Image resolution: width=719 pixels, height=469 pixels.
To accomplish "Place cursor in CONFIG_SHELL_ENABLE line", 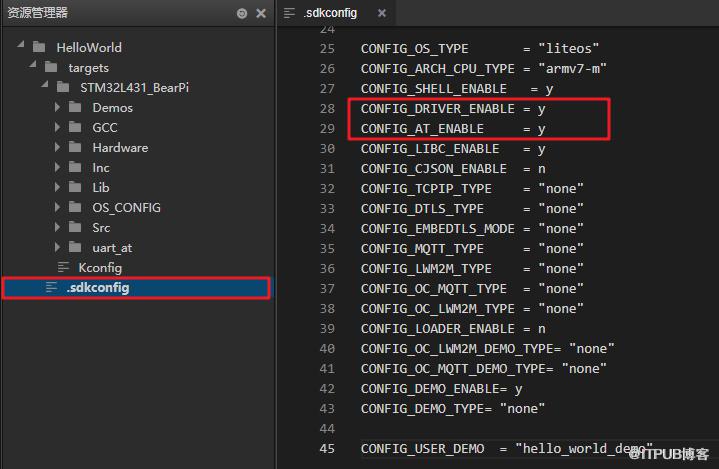I will (457, 89).
